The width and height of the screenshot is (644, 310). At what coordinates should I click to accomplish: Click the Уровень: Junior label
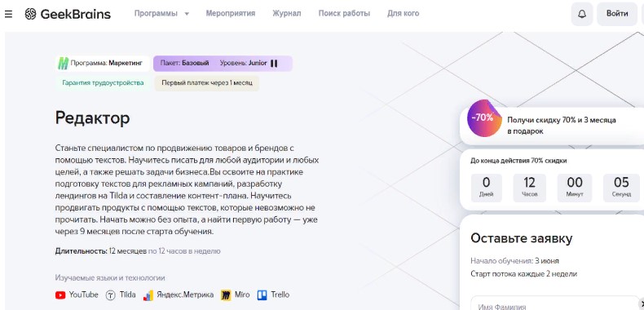click(x=243, y=64)
